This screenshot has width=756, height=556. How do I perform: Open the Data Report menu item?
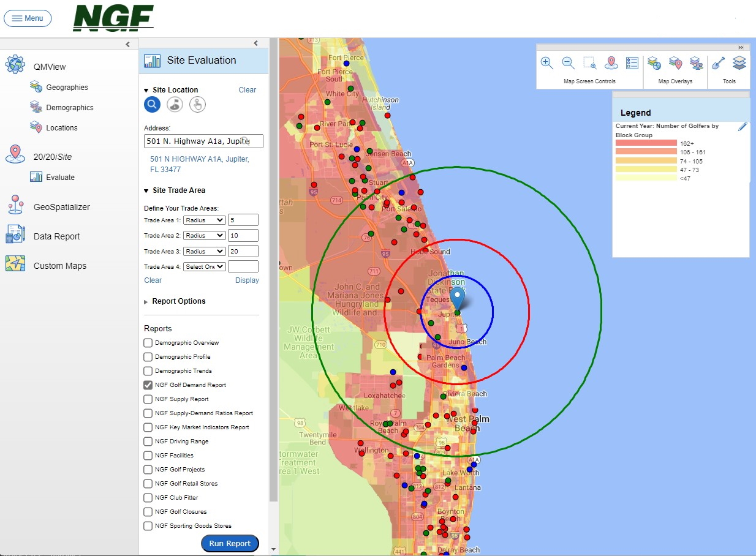tap(56, 236)
